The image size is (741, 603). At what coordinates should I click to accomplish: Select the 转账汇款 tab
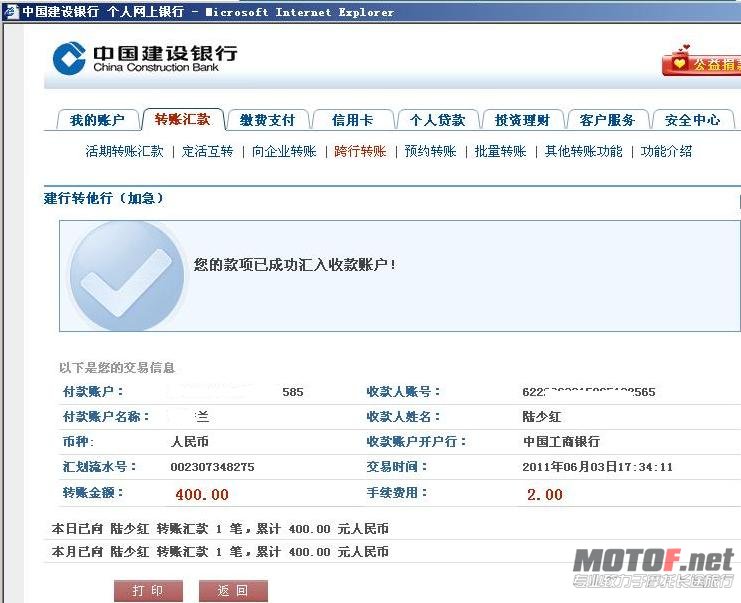182,119
